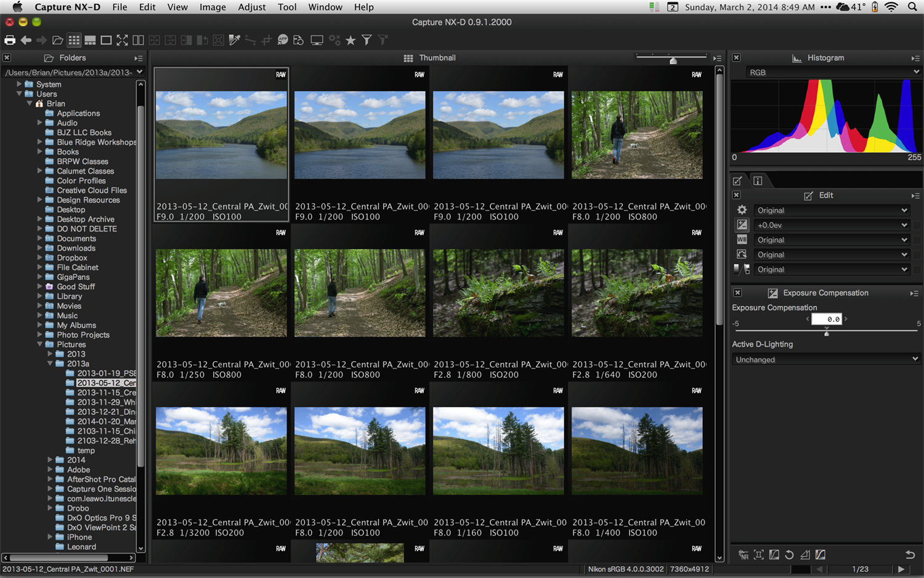Open the Adjust menu
The height and width of the screenshot is (578, 924).
(252, 7)
